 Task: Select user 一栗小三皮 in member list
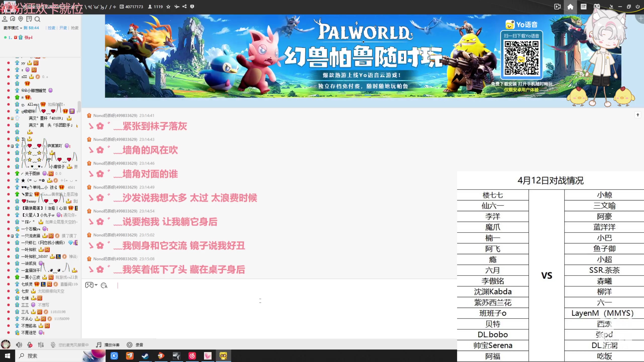(31, 277)
